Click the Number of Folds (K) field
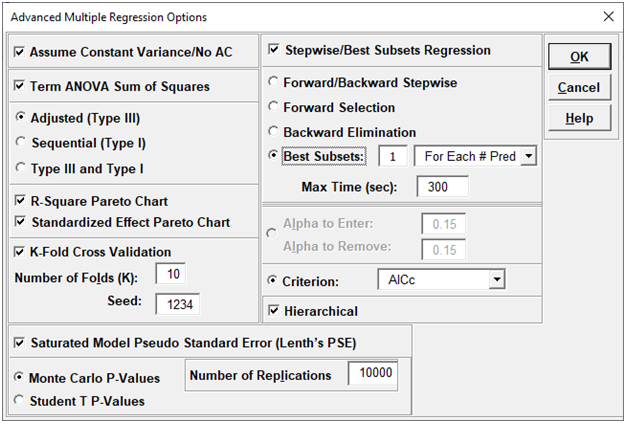Image resolution: width=626 pixels, height=423 pixels. coord(171,274)
